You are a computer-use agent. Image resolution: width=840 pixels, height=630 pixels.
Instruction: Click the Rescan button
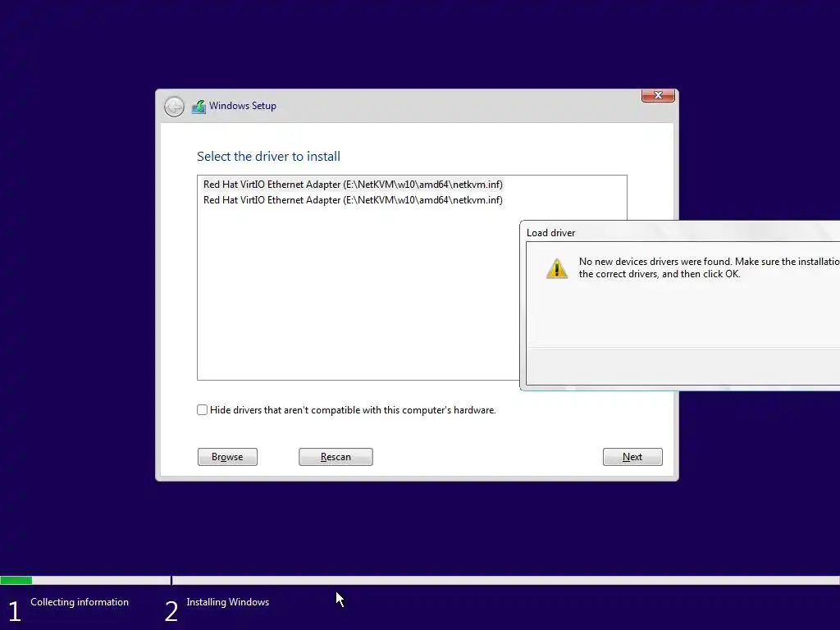point(336,457)
